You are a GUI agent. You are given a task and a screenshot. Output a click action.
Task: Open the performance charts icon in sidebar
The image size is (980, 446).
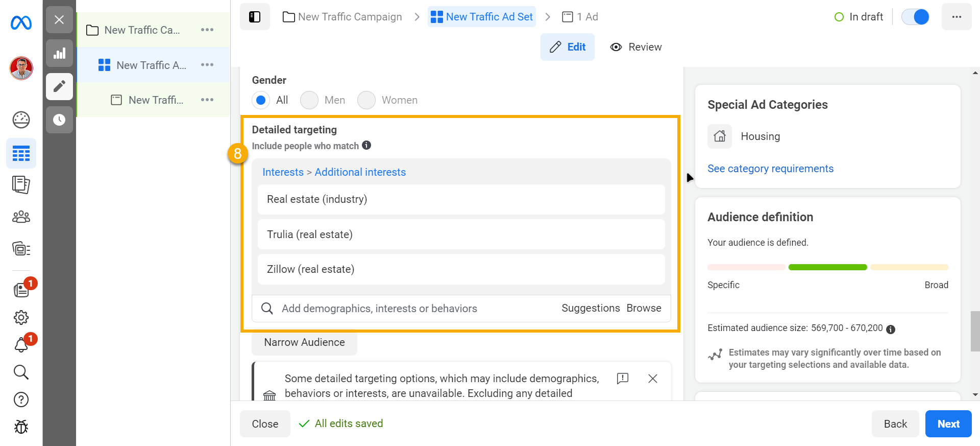pos(59,53)
